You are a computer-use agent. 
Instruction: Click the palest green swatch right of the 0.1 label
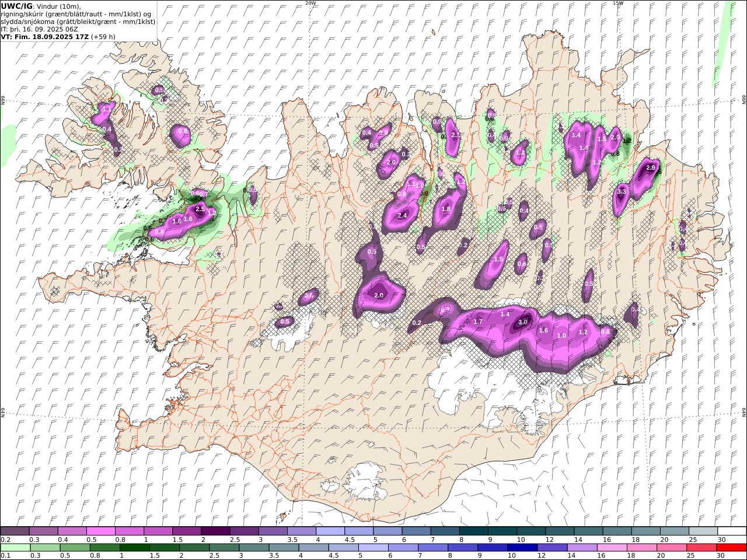[x=16, y=548]
